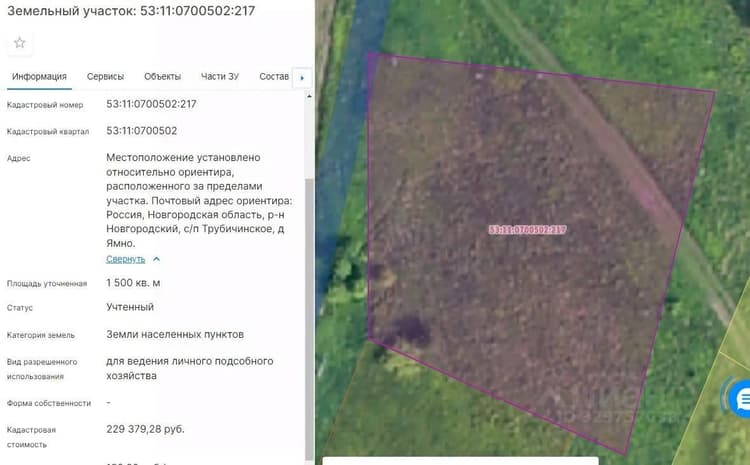750x465 pixels.
Task: Click the Статус label
Action: click(20, 308)
